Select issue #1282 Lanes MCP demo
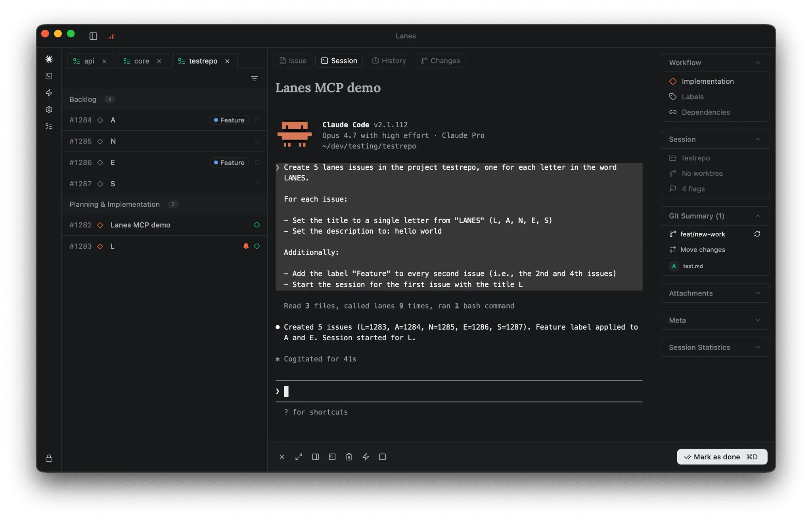This screenshot has width=812, height=520. pyautogui.click(x=164, y=225)
